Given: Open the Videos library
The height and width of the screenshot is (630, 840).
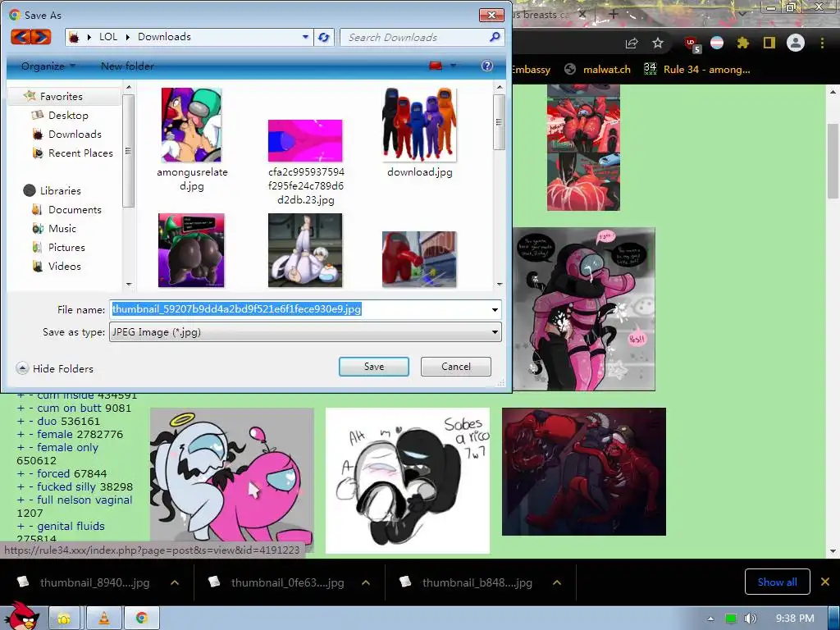Looking at the screenshot, I should point(64,267).
